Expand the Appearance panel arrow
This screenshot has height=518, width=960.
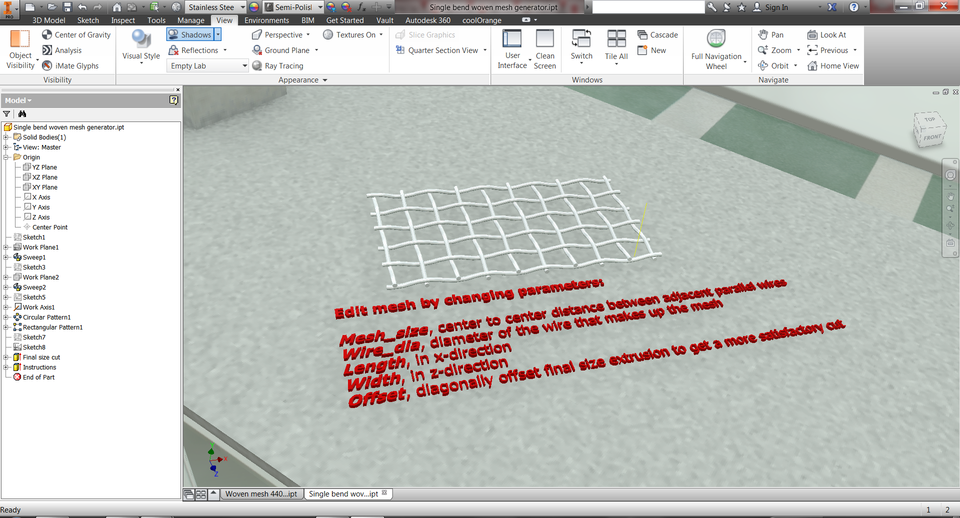(325, 80)
